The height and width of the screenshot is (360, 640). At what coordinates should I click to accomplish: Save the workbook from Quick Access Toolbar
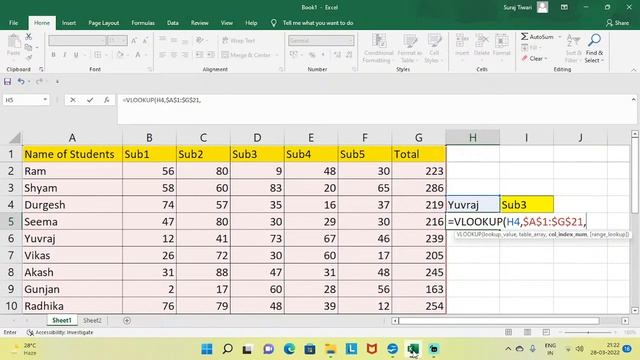click(x=7, y=82)
